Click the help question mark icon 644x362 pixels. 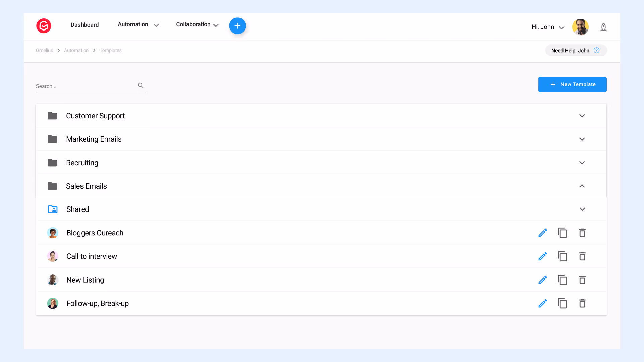coord(596,50)
